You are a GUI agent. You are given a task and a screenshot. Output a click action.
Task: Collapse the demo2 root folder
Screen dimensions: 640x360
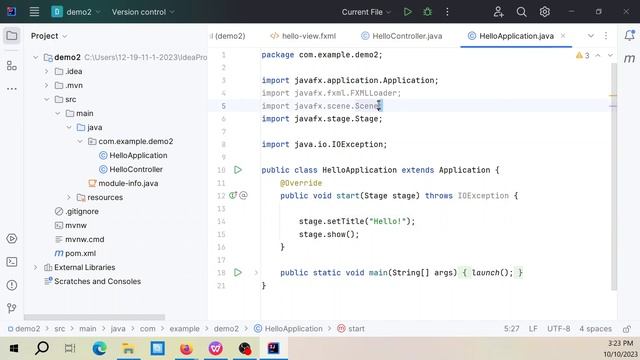coord(36,58)
